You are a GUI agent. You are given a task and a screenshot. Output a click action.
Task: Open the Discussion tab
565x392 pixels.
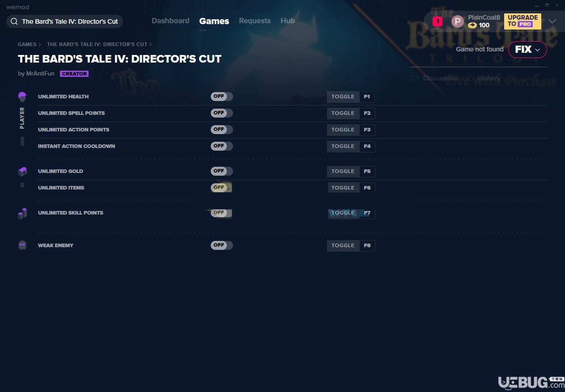441,78
